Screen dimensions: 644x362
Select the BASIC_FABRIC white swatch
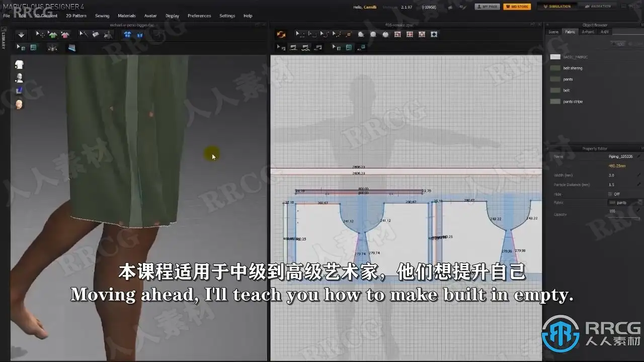tap(555, 57)
